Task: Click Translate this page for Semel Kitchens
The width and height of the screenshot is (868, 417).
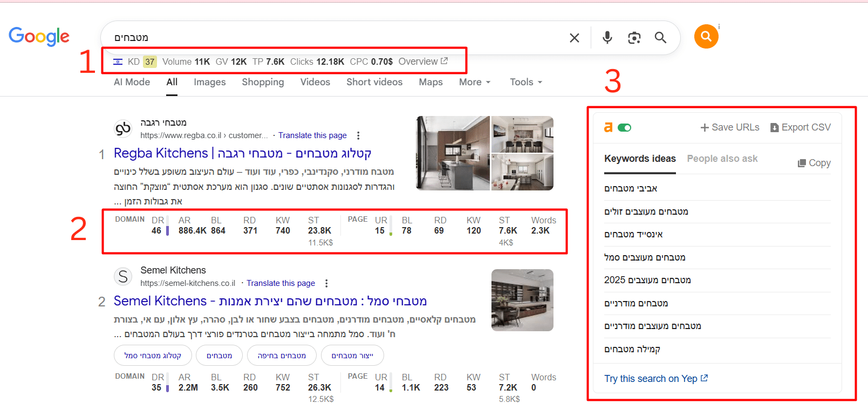Action: 281,283
